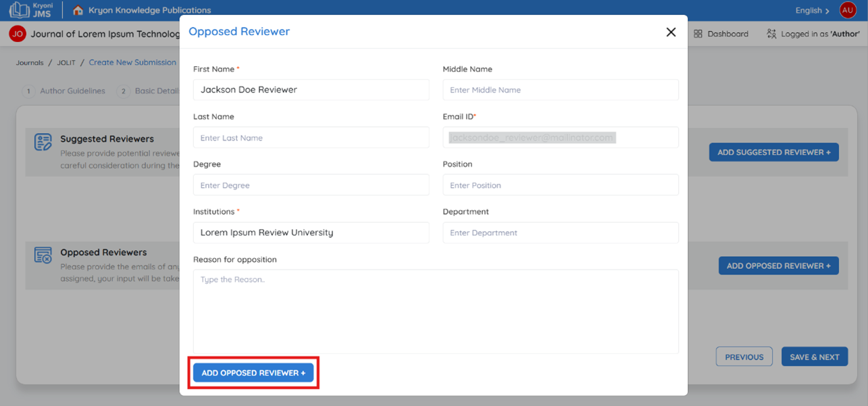Open the Create New Submission breadcrumb
This screenshot has width=868, height=406.
pos(132,62)
